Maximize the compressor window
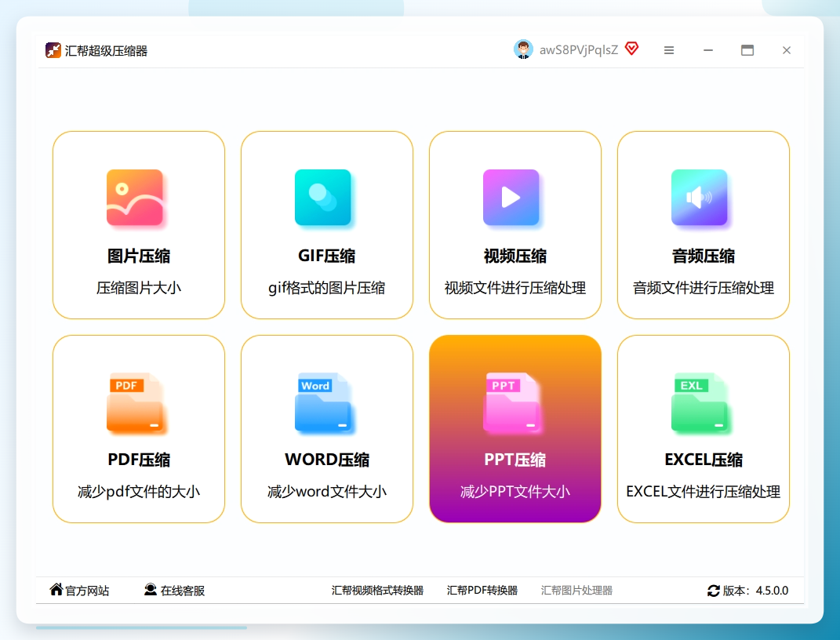The width and height of the screenshot is (840, 640). 747,50
